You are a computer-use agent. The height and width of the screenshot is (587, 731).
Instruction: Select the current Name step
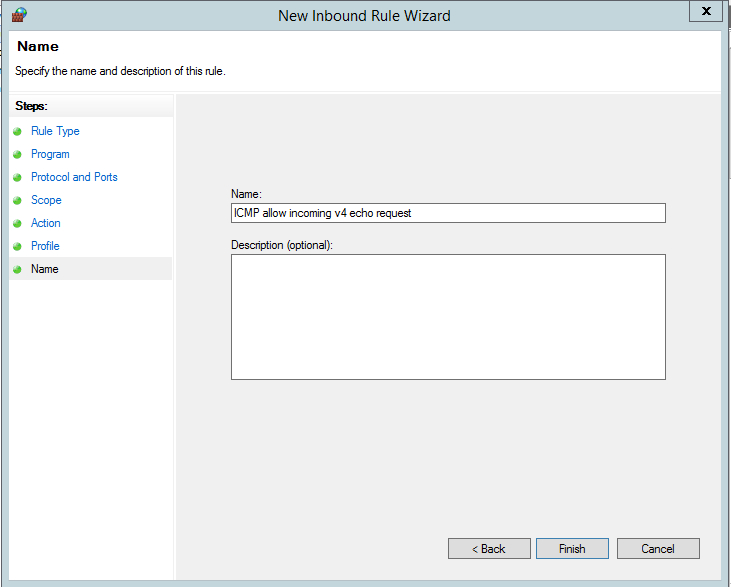pos(45,269)
